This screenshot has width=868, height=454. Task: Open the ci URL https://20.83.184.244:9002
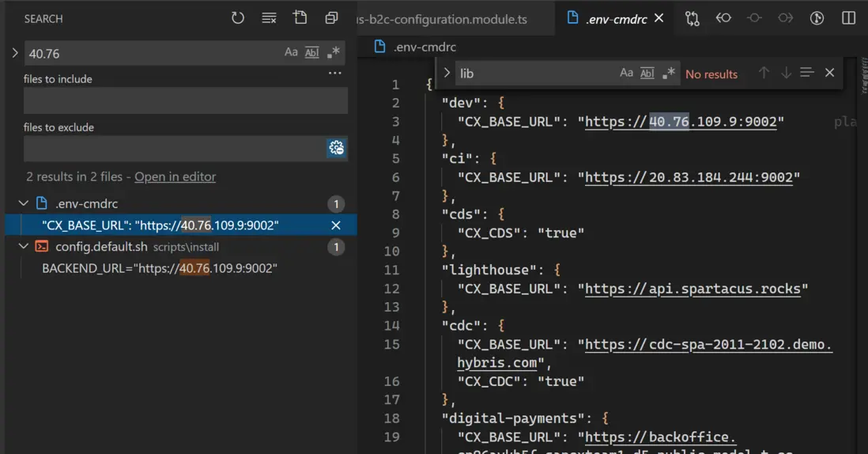(689, 177)
